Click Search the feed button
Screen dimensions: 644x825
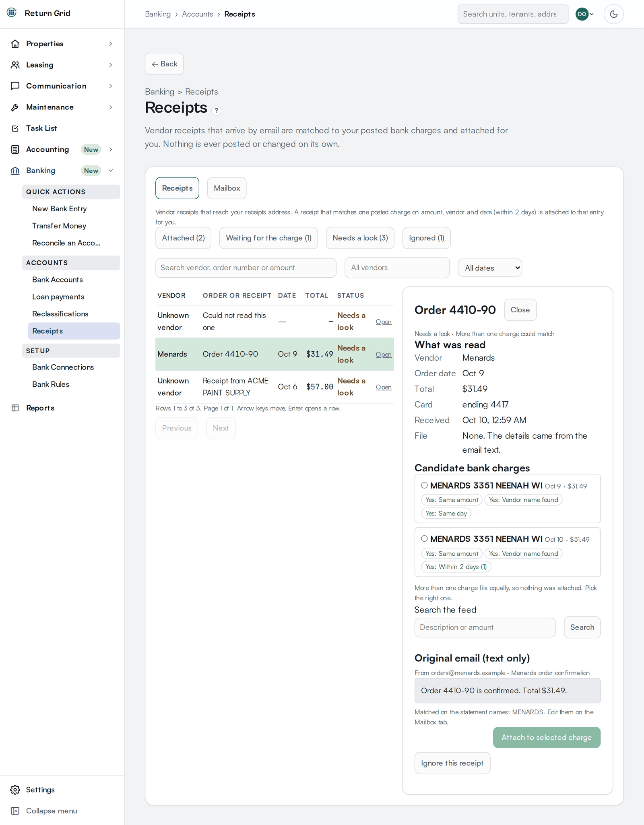[582, 627]
